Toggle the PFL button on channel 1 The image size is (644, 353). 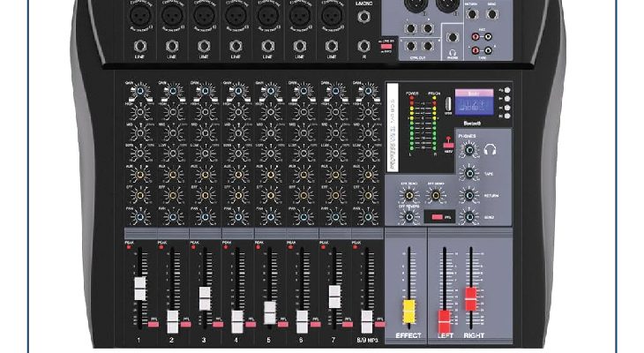pyautogui.click(x=154, y=325)
